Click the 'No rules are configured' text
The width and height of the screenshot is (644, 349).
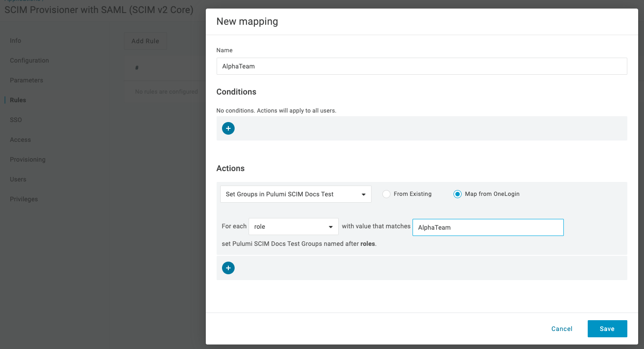(x=167, y=91)
